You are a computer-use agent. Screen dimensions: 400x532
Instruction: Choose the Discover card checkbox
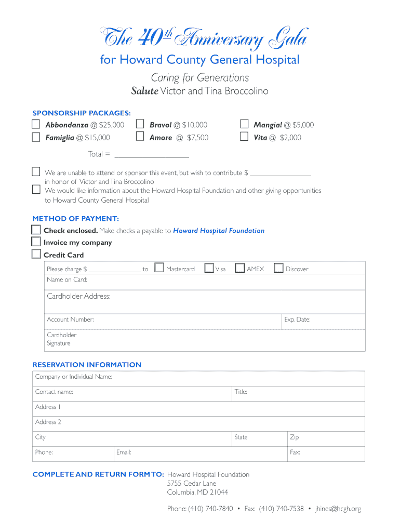coord(279,268)
